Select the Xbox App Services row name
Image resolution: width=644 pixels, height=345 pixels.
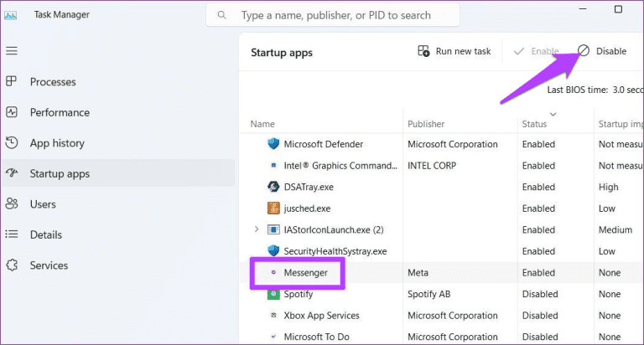(x=322, y=316)
